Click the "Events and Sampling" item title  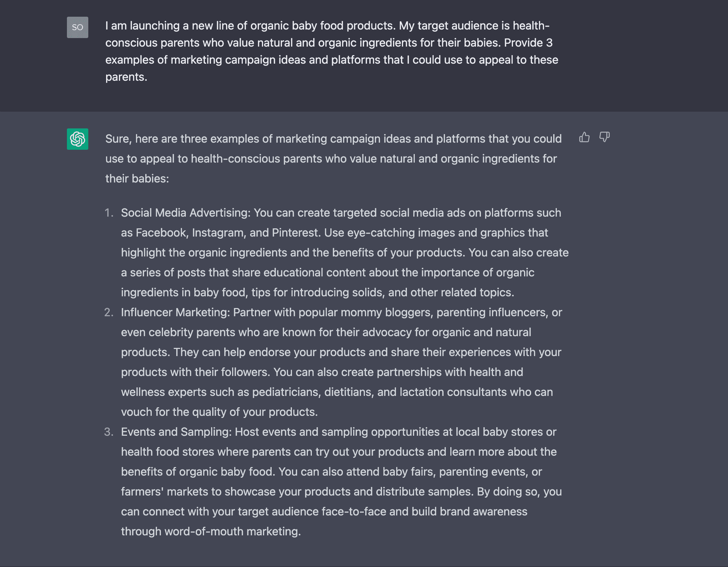coord(176,432)
